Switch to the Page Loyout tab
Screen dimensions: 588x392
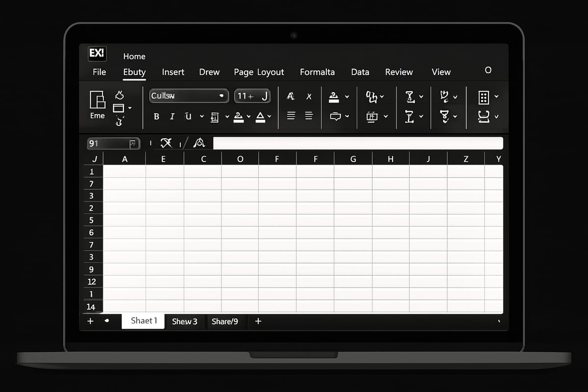pyautogui.click(x=259, y=72)
